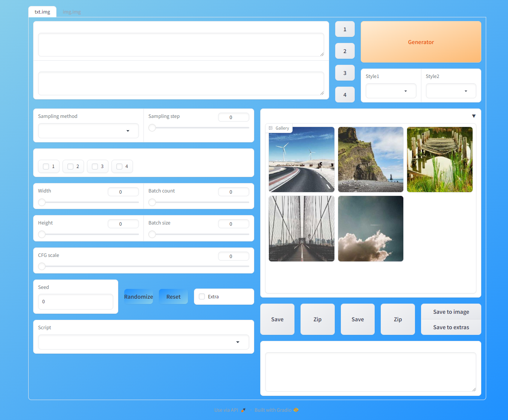Viewport: 508px width, 420px height.
Task: Switch to the img.img tab
Action: click(x=72, y=12)
